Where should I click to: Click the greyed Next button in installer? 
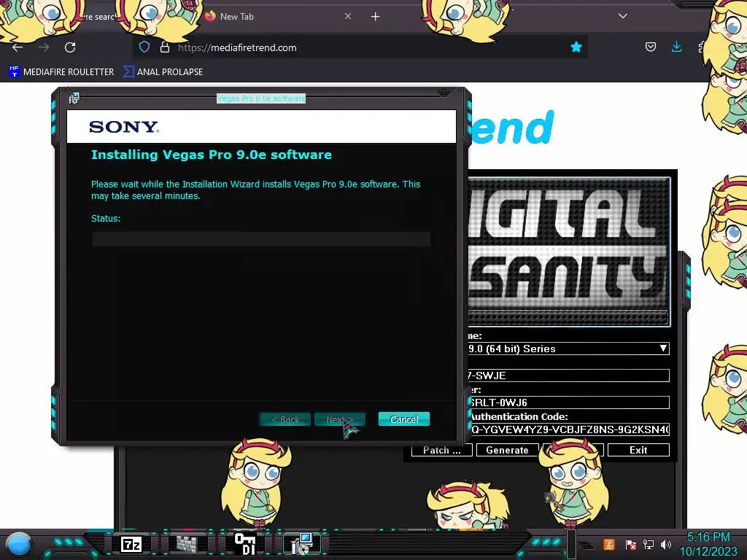point(340,419)
